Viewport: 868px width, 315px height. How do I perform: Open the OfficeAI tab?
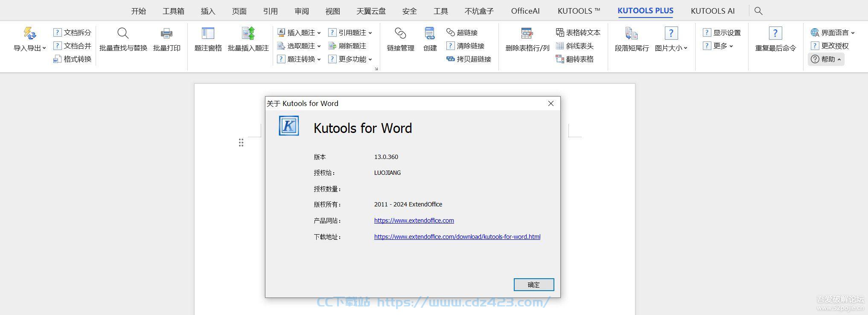(x=525, y=11)
